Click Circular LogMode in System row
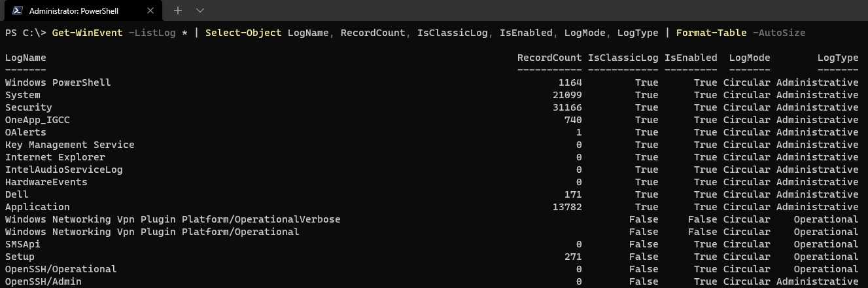868x288 pixels. (747, 95)
